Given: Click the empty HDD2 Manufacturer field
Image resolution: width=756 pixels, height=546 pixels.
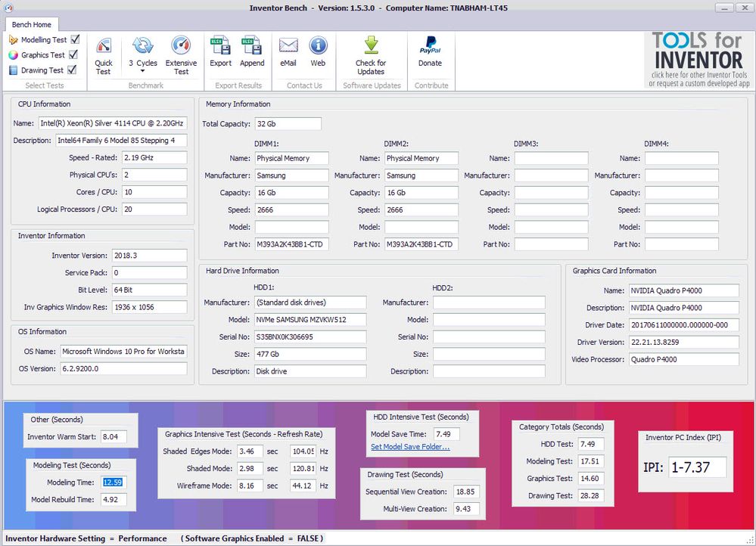Looking at the screenshot, I should click(x=489, y=302).
